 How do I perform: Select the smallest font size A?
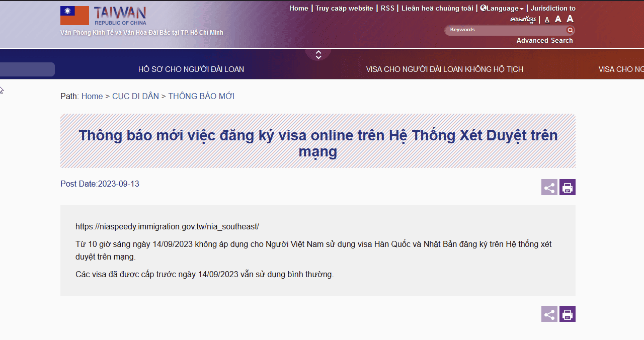pos(547,20)
